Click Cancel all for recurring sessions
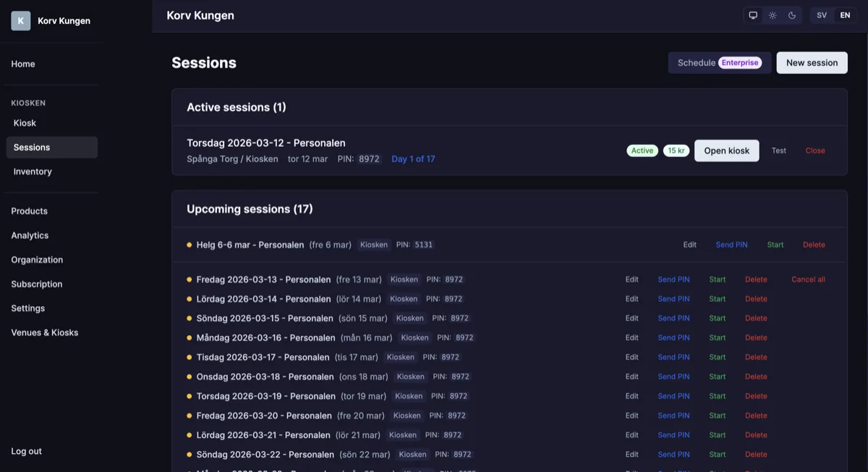The image size is (868, 472). (x=808, y=279)
